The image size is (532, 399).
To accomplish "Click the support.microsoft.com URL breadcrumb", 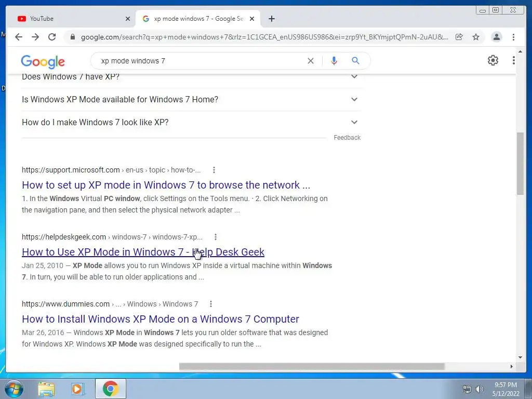I will point(111,170).
